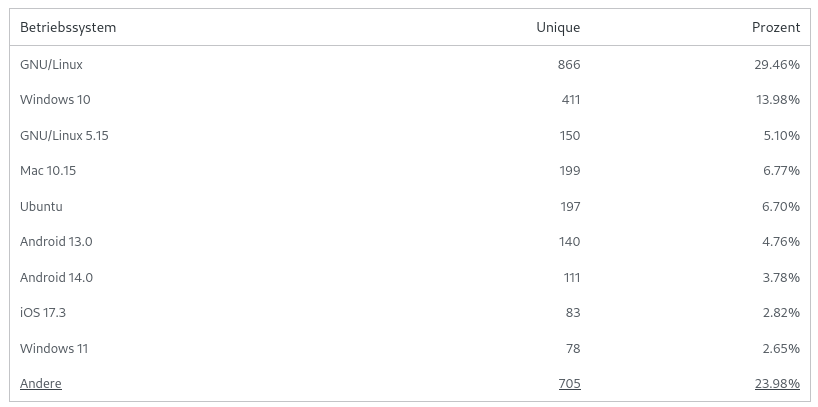
Task: Click the 2.65% value for Windows 11
Action: 781,348
